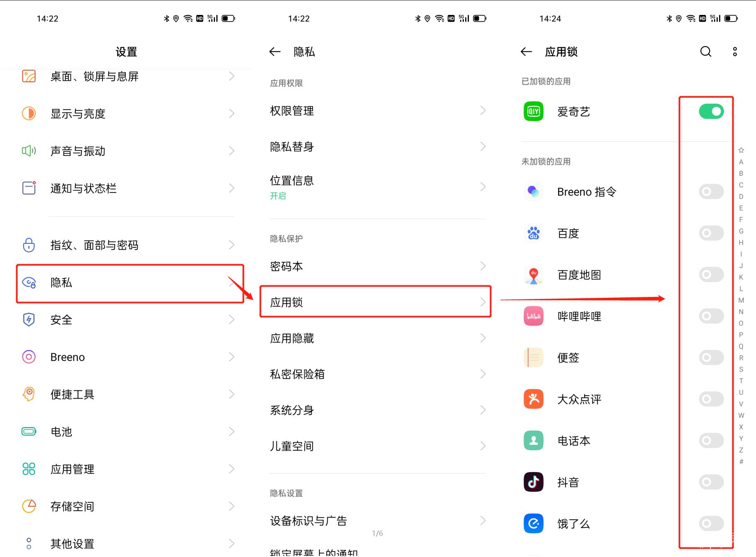The image size is (756, 557).
Task: Tap the star at top of index bar
Action: tap(741, 150)
